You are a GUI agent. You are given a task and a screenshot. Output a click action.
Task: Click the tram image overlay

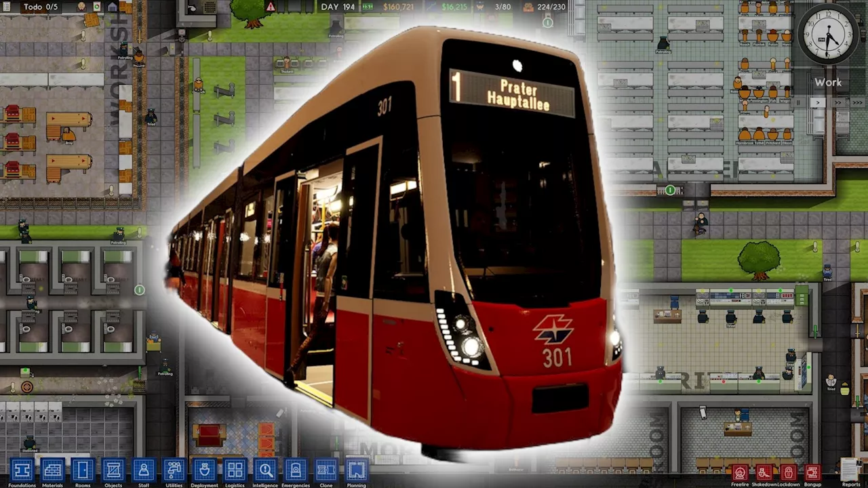pos(393,244)
